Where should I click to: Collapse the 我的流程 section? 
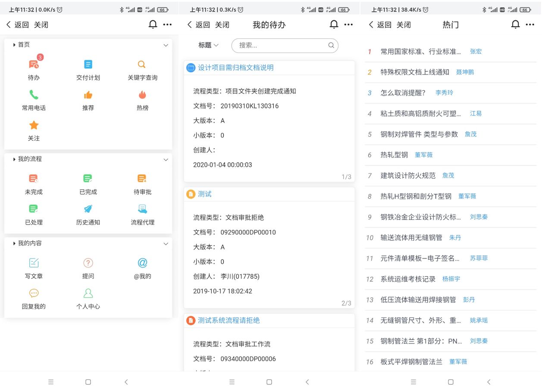166,160
